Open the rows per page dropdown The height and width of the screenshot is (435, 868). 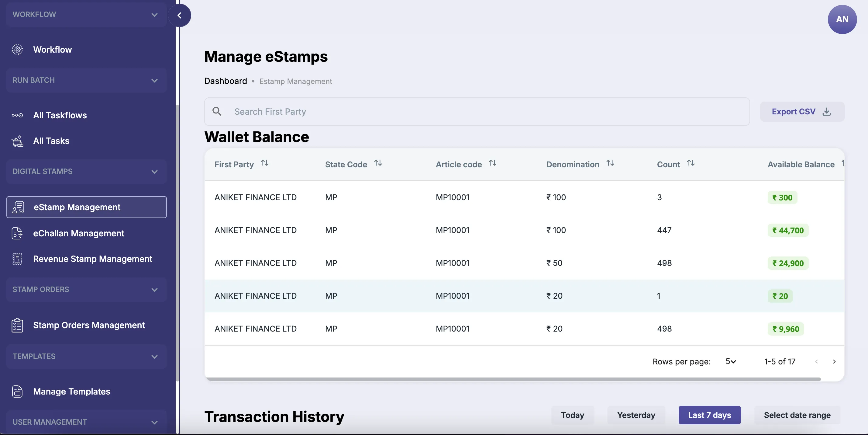731,361
